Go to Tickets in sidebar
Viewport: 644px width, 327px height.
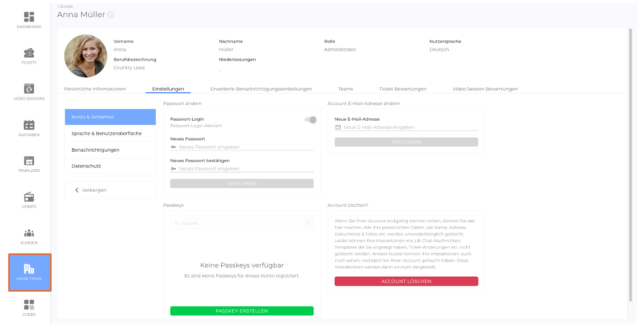pyautogui.click(x=29, y=53)
